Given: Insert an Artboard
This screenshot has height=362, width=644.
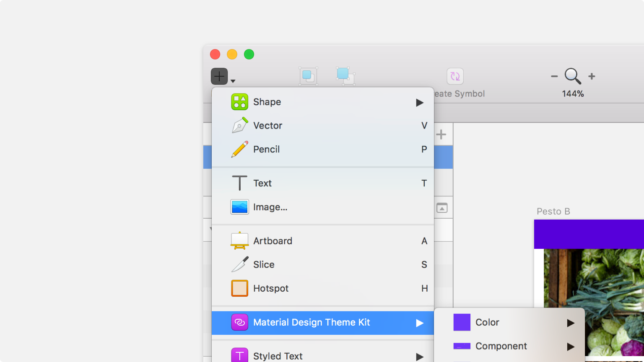Looking at the screenshot, I should [x=273, y=241].
